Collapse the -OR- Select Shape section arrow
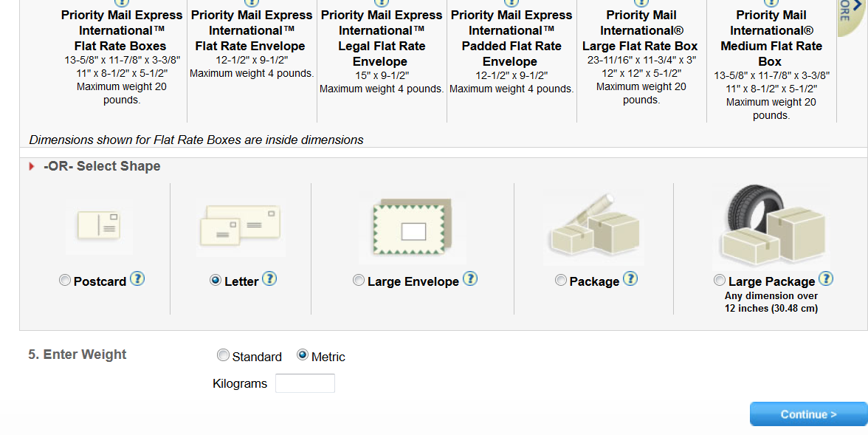Image resolution: width=868 pixels, height=435 pixels. 32,166
